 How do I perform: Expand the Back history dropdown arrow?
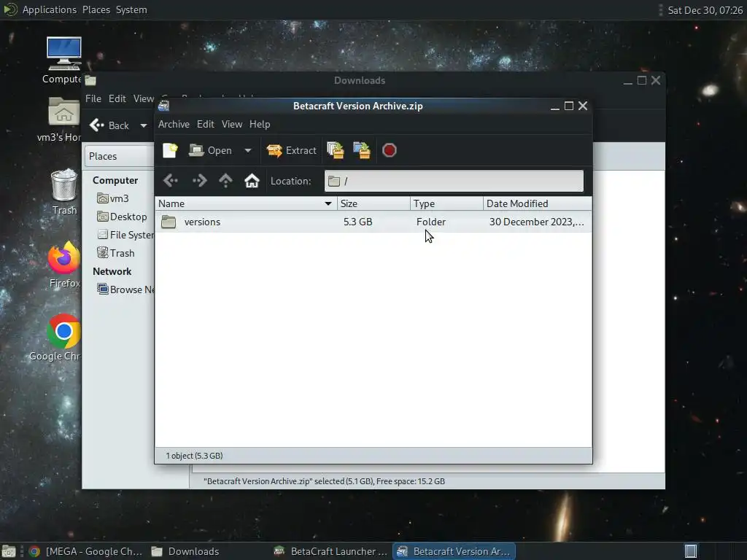144,125
